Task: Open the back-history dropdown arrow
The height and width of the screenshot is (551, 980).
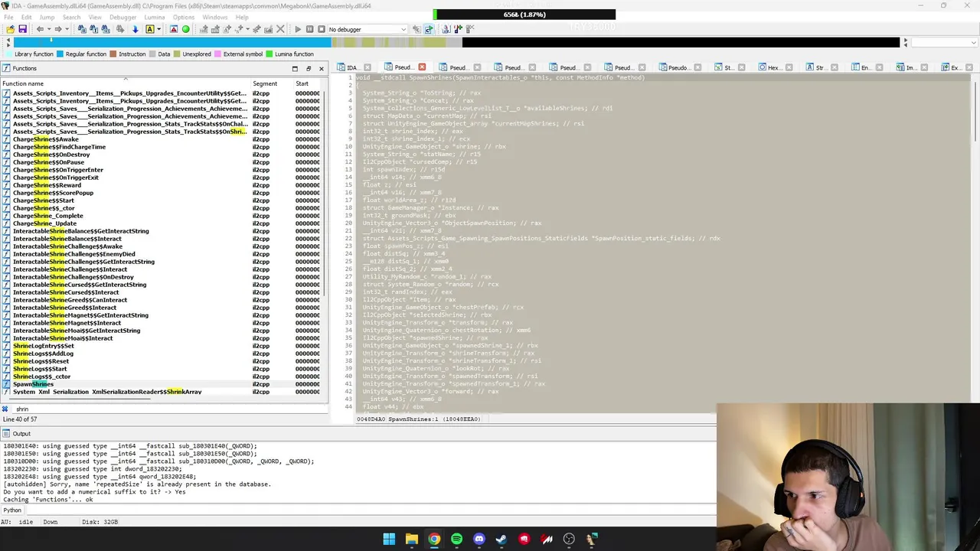Action: (x=49, y=29)
